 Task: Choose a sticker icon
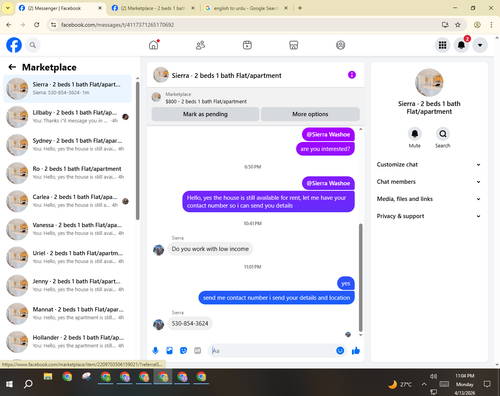pos(183,351)
